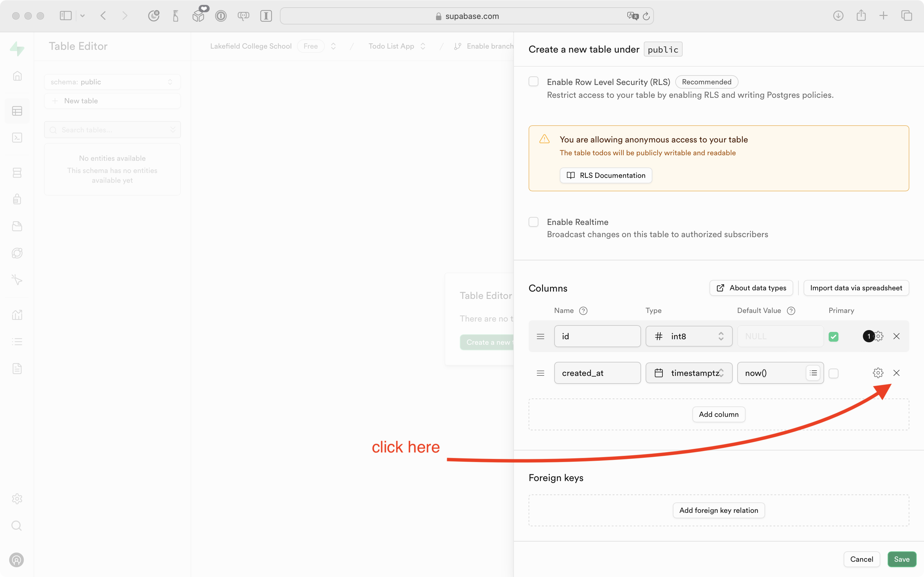Open suggested default values list for now()
This screenshot has width=924, height=577.
click(x=813, y=373)
